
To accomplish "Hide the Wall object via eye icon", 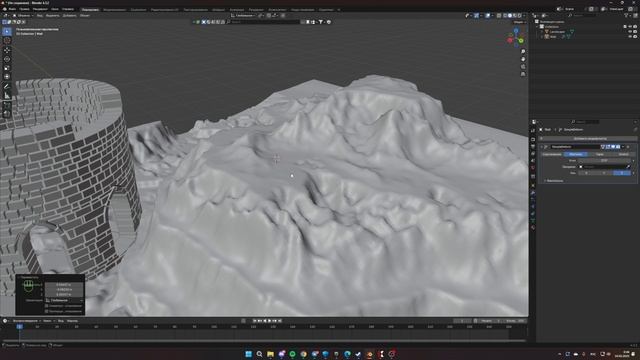I will tap(630, 36).
